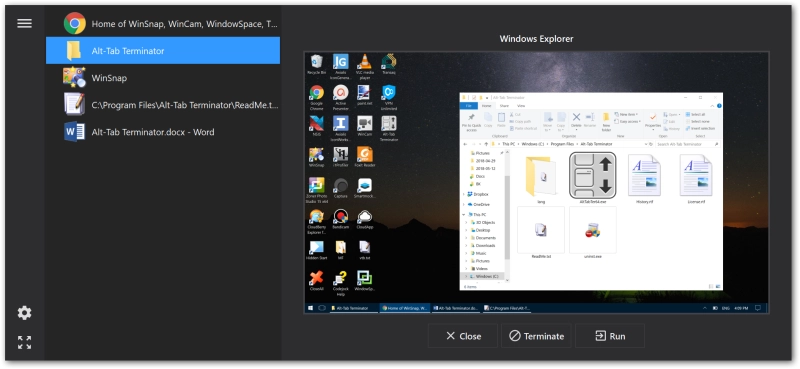Expand OneDrive node in previewed Explorer tree
This screenshot has height=369, width=800.
click(464, 204)
